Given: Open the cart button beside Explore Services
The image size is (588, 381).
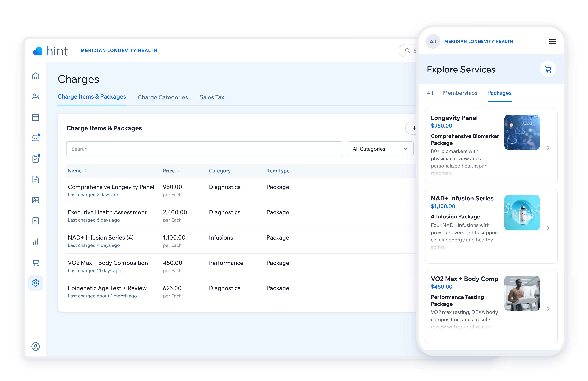Looking at the screenshot, I should pyautogui.click(x=548, y=69).
